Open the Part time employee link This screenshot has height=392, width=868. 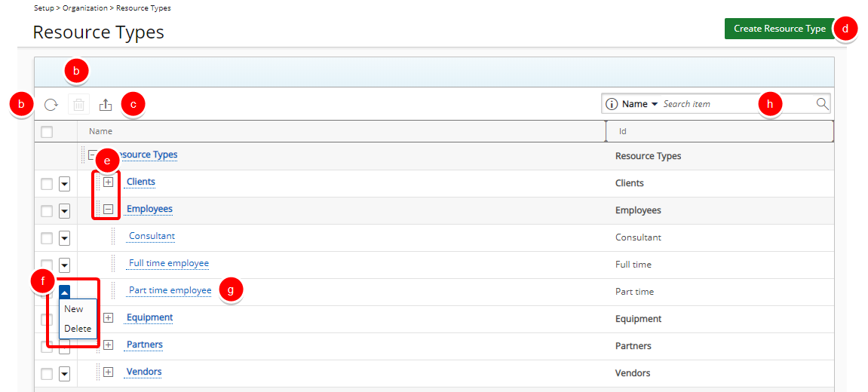click(170, 289)
